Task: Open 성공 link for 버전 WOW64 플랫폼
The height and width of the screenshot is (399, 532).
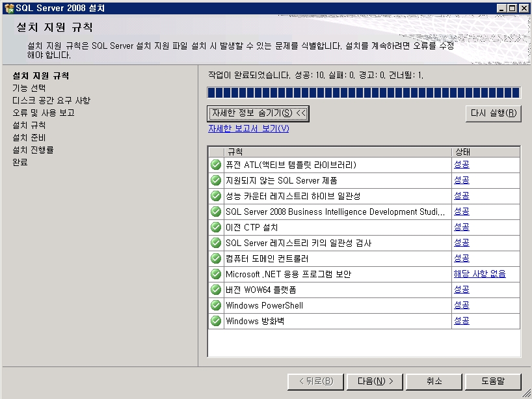Action: [x=461, y=290]
